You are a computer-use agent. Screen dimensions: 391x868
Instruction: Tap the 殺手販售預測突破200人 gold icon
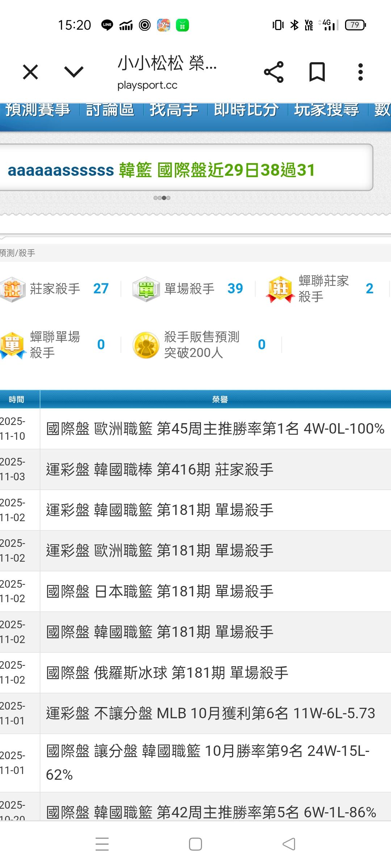coord(146,345)
